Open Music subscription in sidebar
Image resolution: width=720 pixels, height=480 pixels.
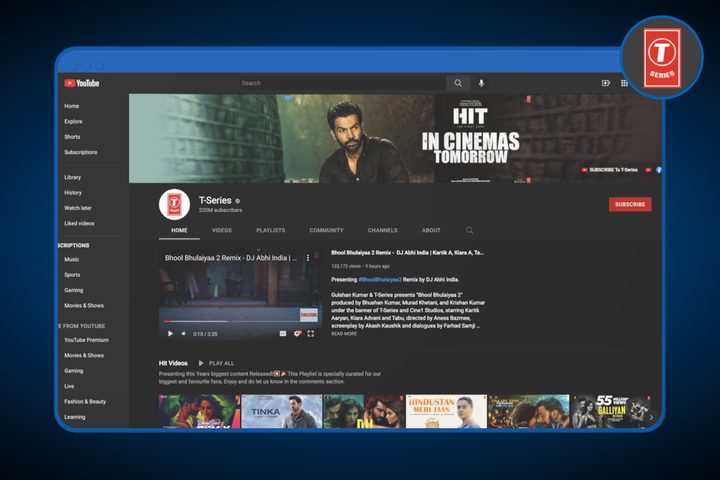coord(72,260)
